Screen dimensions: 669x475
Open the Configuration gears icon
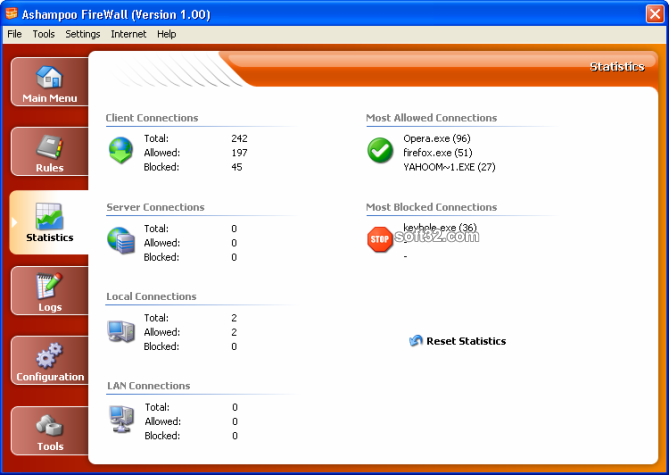[x=49, y=355]
